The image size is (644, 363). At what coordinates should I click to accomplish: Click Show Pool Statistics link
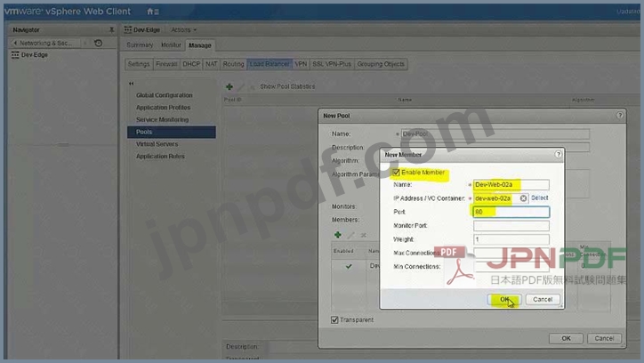pos(287,86)
